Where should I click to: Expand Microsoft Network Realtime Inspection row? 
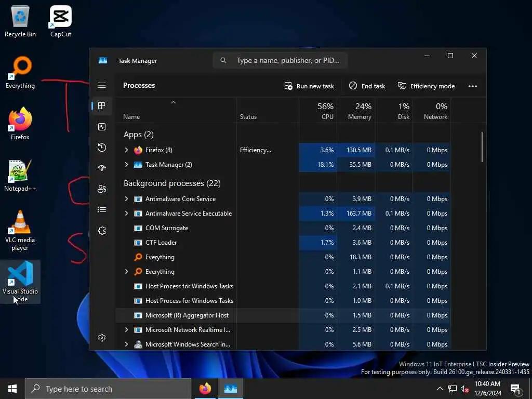tap(126, 330)
